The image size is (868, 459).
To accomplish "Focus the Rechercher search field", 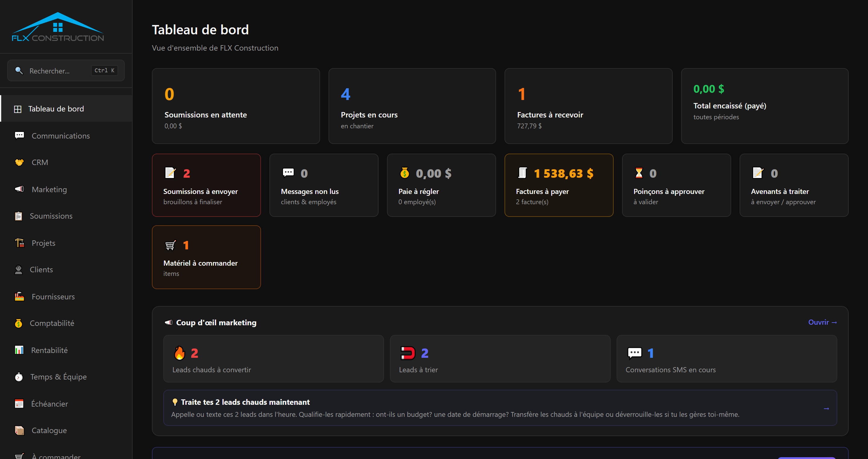I will pyautogui.click(x=66, y=71).
